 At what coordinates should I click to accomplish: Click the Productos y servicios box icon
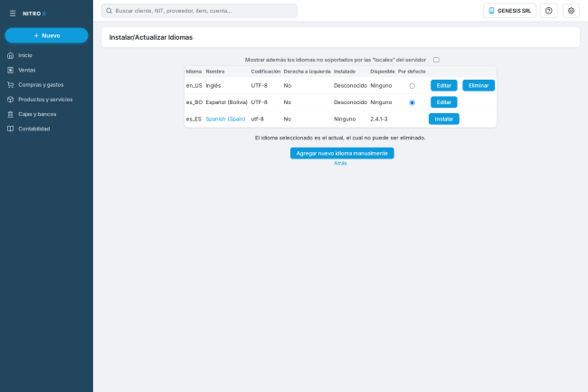(11, 100)
